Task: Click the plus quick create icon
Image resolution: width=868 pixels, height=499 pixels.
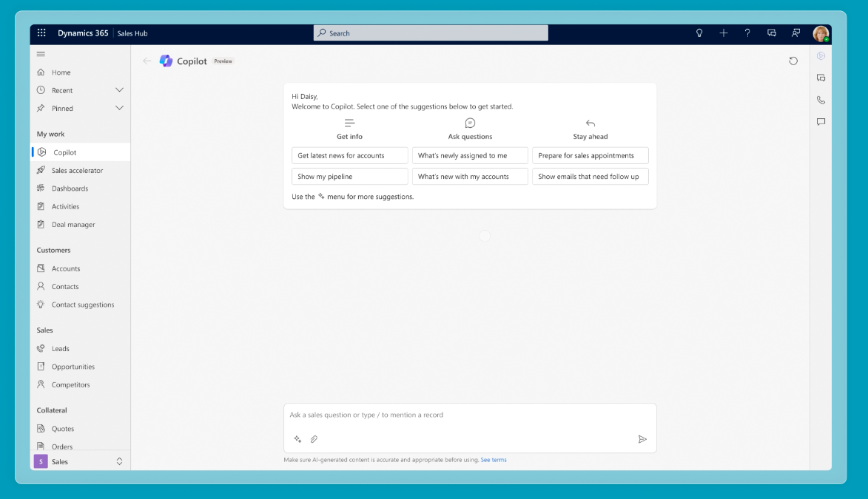Action: 724,33
